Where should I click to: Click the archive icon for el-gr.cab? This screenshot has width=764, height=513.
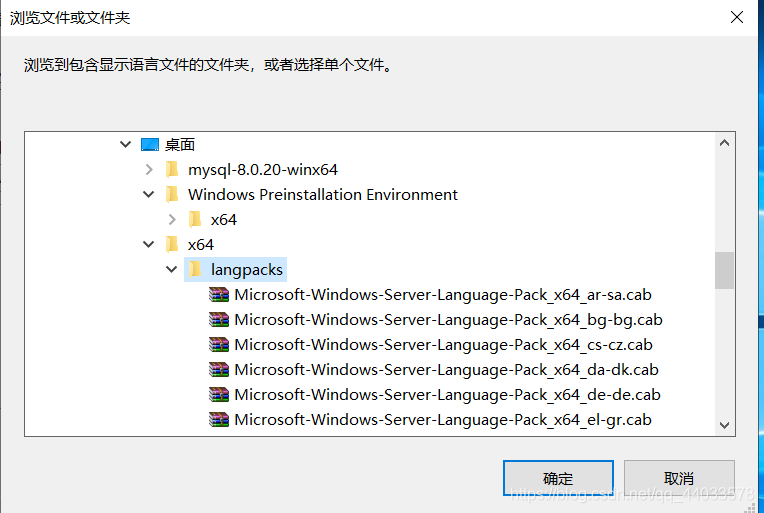click(x=219, y=419)
